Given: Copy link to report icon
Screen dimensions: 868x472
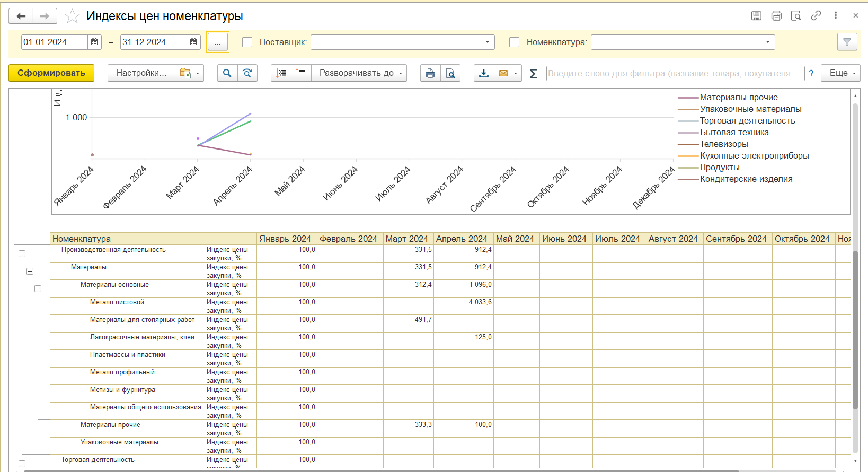Looking at the screenshot, I should (x=816, y=15).
